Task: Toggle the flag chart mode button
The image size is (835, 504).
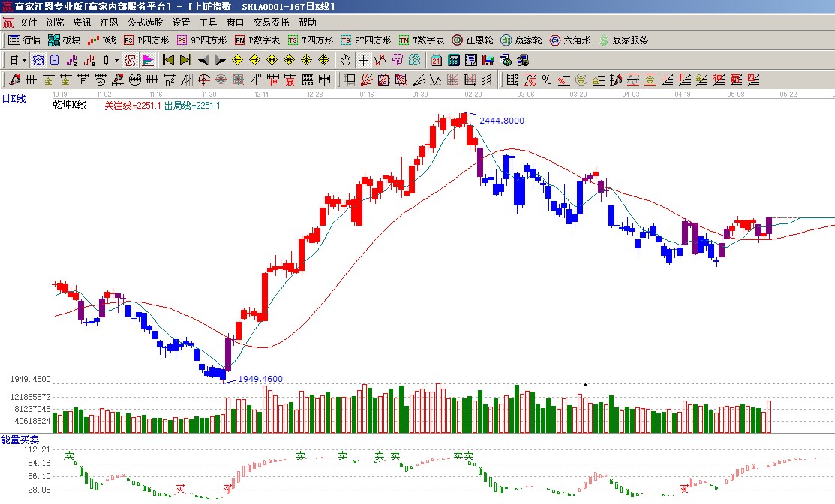Action: 148,60
